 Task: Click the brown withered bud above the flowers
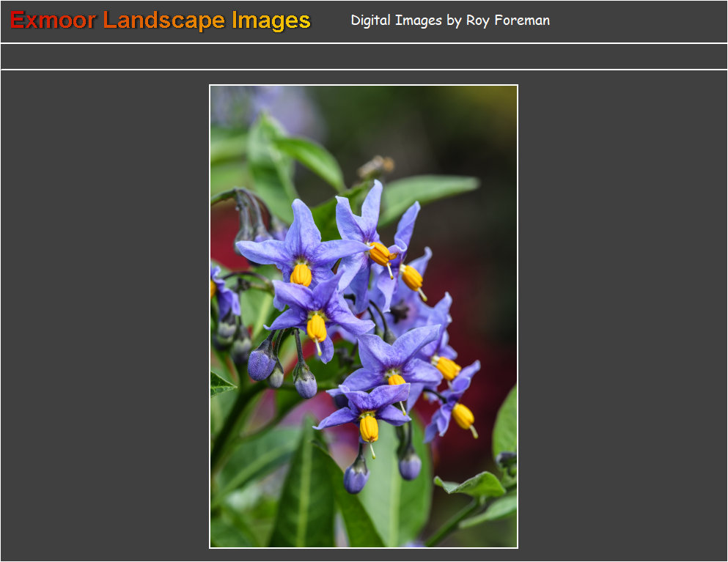pos(377,167)
